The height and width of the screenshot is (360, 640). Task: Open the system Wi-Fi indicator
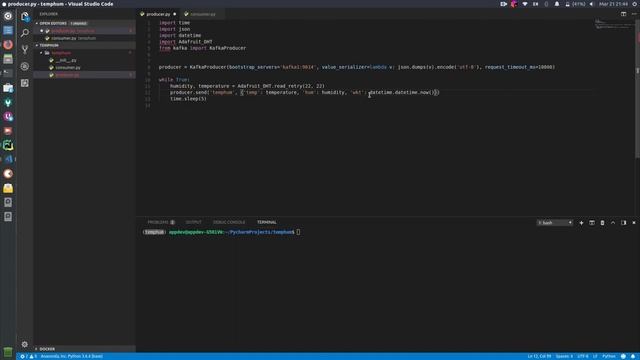coord(525,4)
